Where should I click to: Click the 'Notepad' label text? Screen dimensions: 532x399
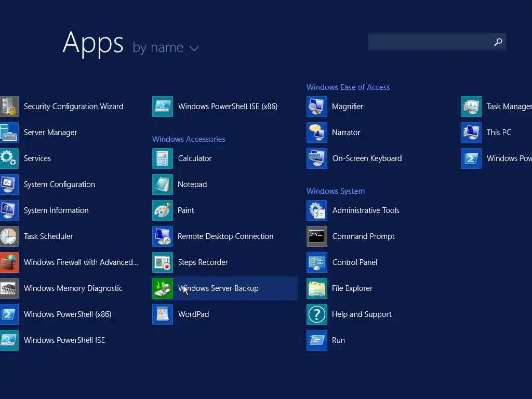coord(192,184)
